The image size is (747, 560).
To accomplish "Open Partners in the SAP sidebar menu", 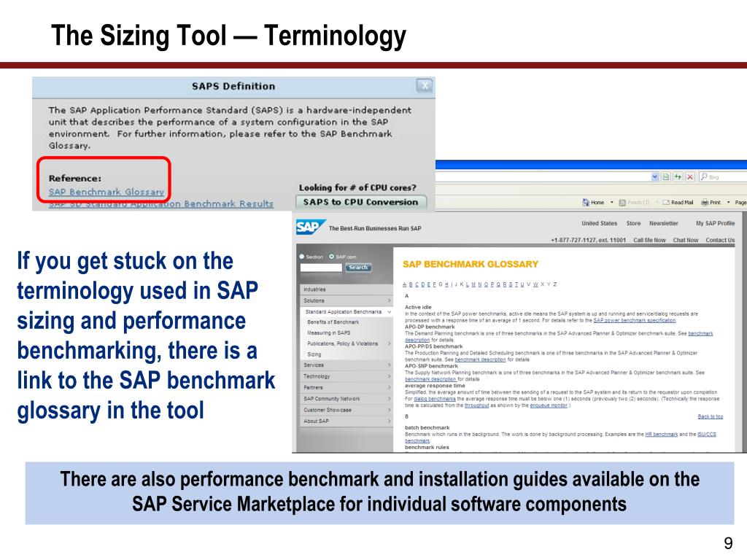I will (x=345, y=388).
